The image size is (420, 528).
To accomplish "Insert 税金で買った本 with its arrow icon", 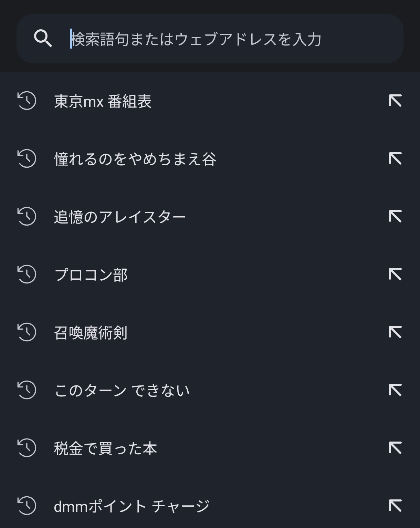I will tap(395, 448).
